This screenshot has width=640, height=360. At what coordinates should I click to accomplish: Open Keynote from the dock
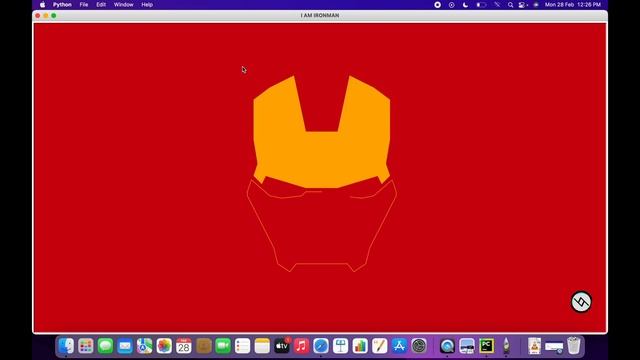point(340,346)
